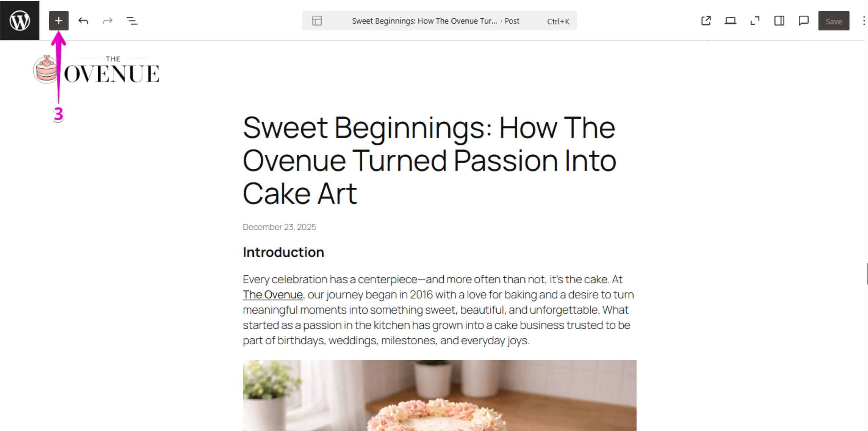Click the Undo arrow icon
Screen dimensions: 868x431
(x=83, y=21)
